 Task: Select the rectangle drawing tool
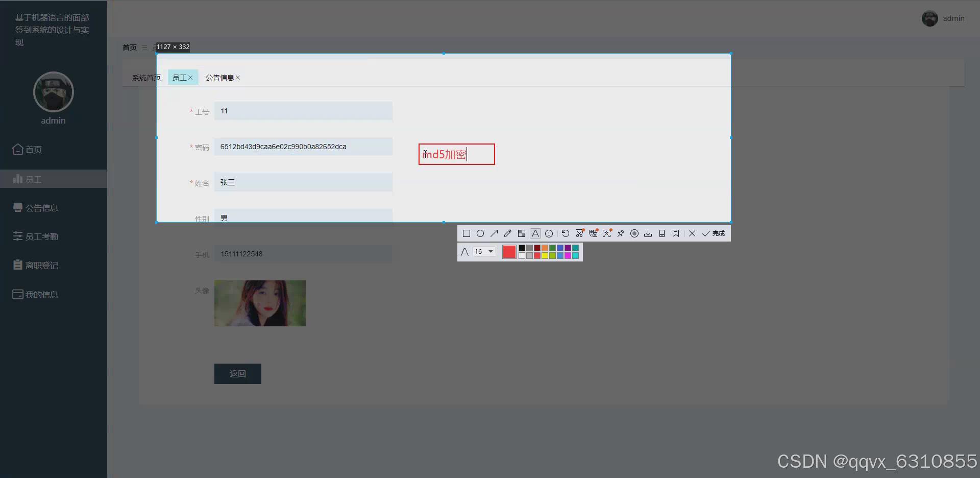point(466,233)
